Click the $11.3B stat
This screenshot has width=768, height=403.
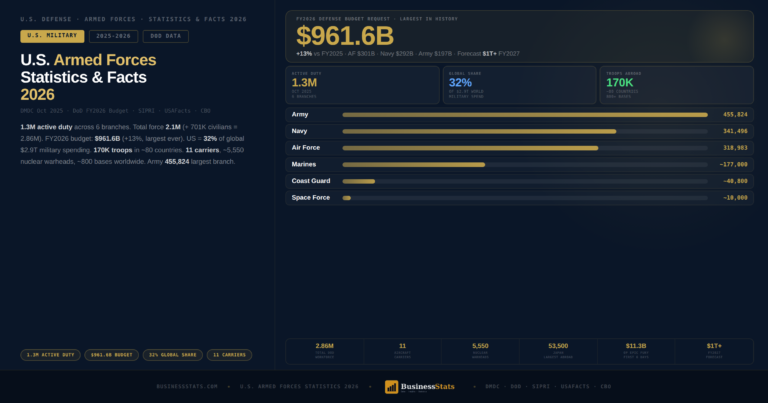pyautogui.click(x=636, y=351)
